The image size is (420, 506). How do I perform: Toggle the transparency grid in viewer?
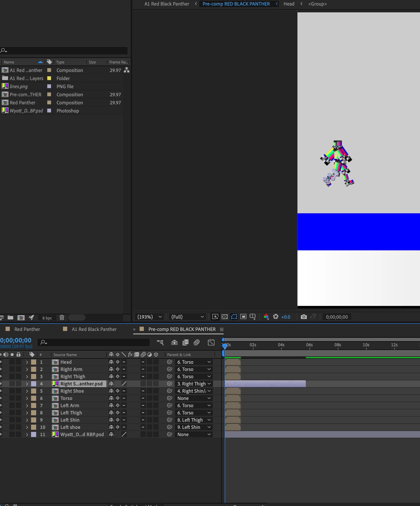[x=224, y=317]
